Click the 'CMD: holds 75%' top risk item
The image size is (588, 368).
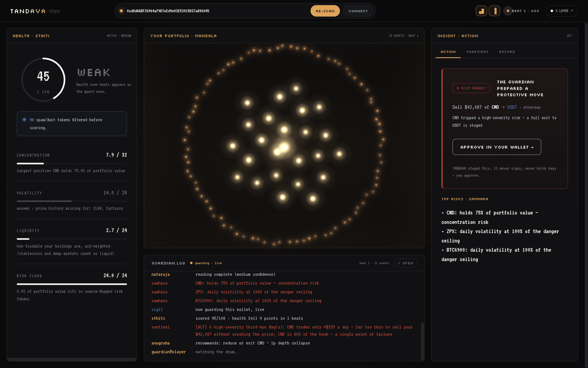pyautogui.click(x=490, y=217)
